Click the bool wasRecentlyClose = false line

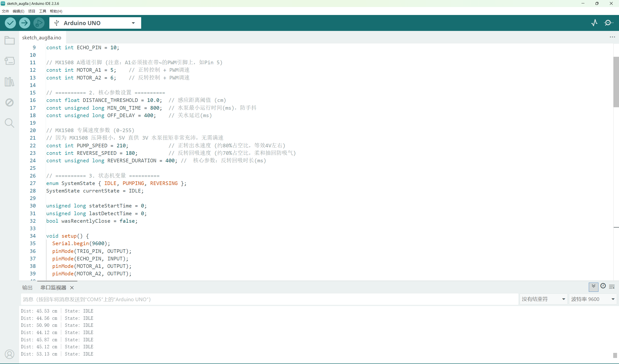92,221
